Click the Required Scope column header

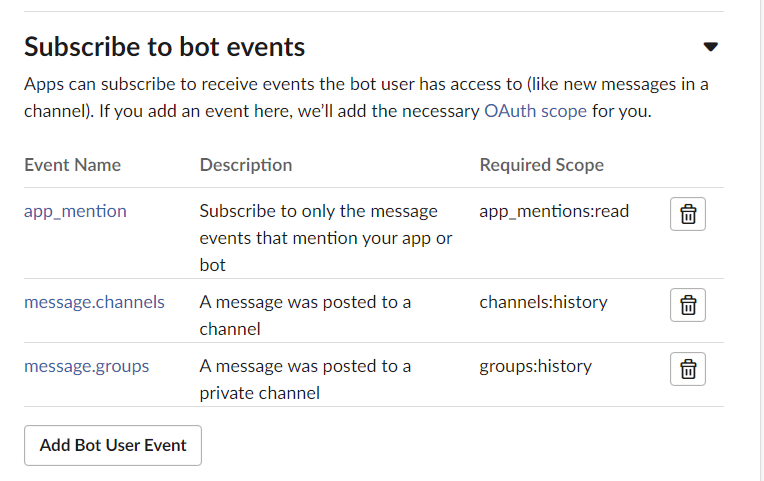pos(541,165)
